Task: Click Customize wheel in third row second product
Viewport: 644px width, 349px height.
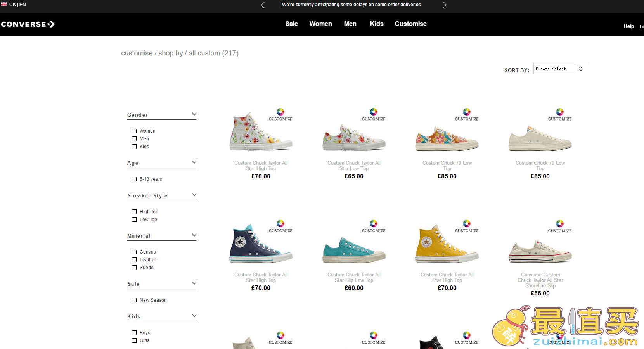Action: 374,335
